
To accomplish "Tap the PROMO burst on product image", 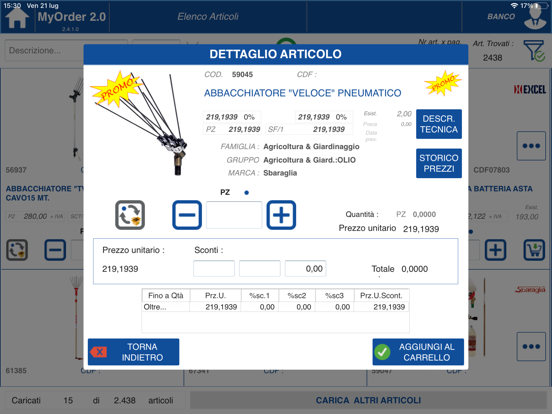I will (x=116, y=89).
